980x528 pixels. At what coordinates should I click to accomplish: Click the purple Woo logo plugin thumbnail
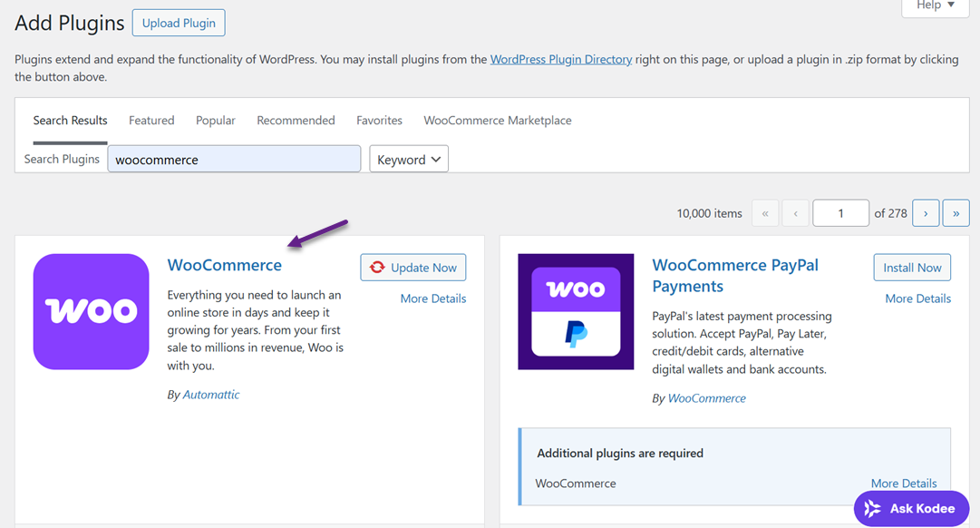coord(91,311)
